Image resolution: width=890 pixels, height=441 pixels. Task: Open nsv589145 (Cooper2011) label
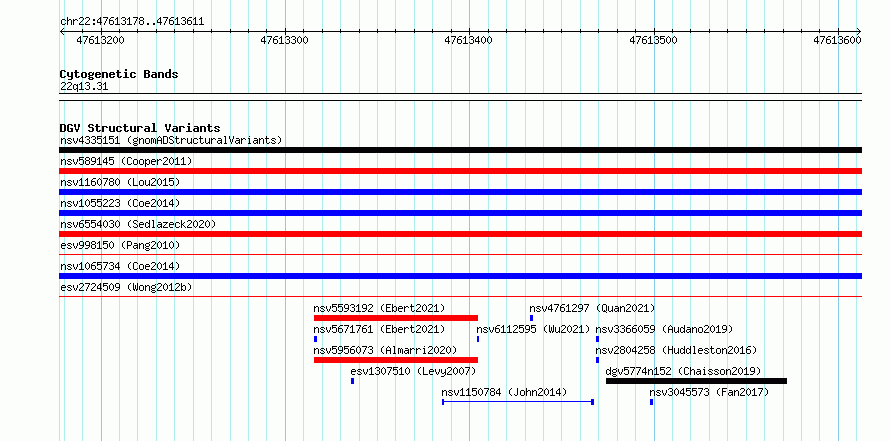click(x=126, y=161)
